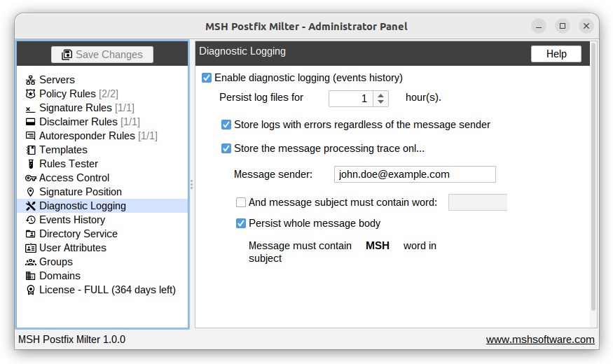Click the Directory Service folder icon
Viewport: 613px width, 364px height.
(31, 234)
